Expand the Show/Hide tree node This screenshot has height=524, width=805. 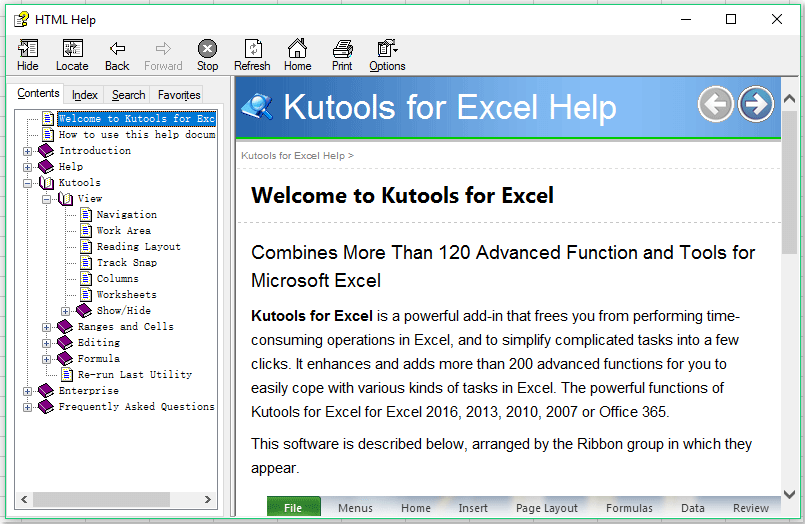click(66, 311)
